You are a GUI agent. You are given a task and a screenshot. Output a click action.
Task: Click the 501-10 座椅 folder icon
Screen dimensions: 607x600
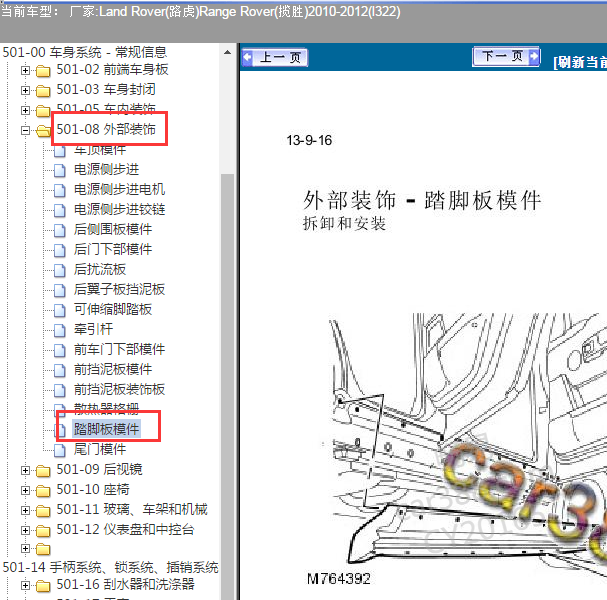point(43,491)
